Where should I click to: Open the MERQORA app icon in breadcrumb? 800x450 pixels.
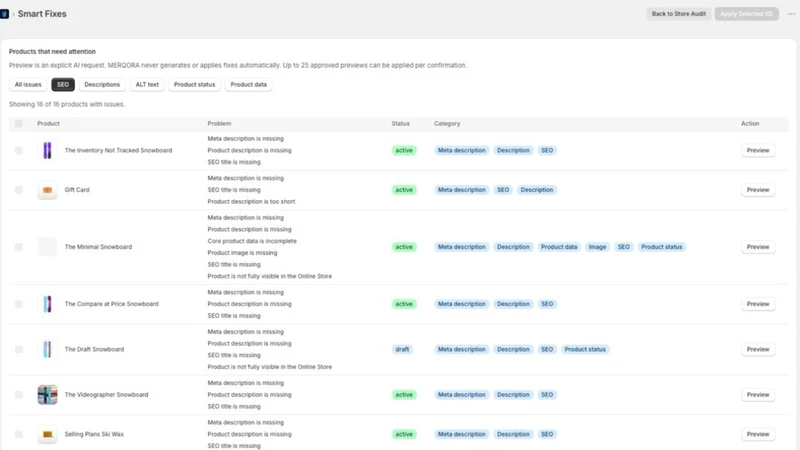(x=4, y=14)
